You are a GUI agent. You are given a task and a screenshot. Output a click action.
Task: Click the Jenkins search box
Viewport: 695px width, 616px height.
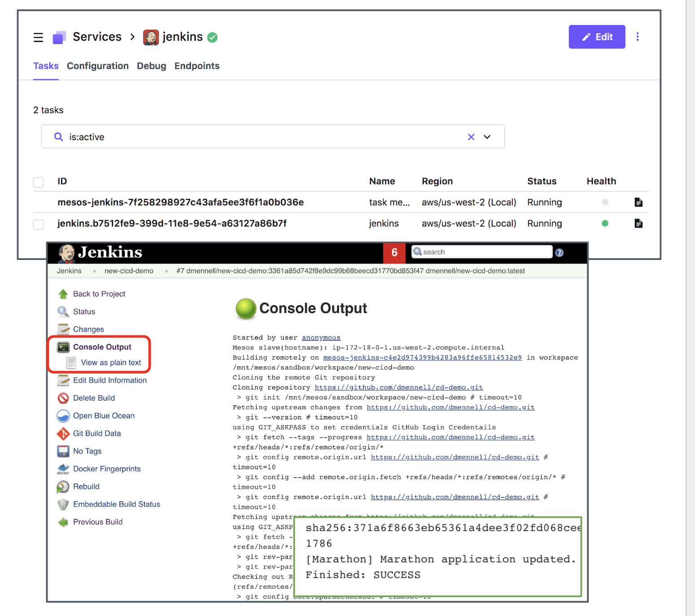pyautogui.click(x=482, y=252)
